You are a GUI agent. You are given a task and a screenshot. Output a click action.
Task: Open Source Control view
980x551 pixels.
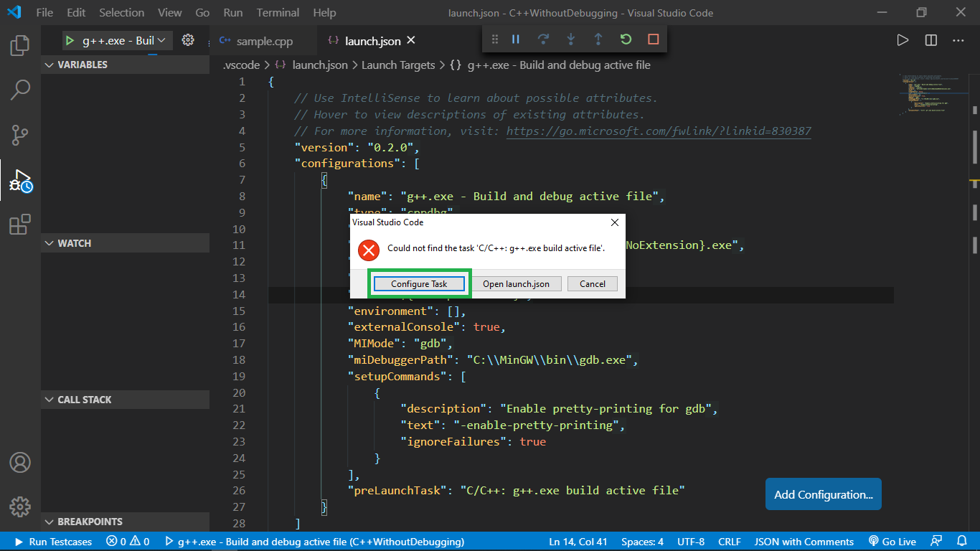point(20,134)
